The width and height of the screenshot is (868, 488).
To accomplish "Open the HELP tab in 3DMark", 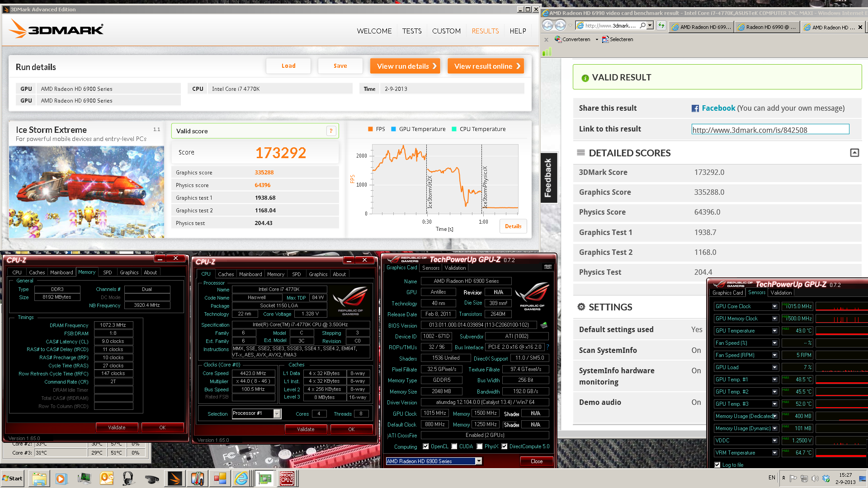I will (518, 31).
